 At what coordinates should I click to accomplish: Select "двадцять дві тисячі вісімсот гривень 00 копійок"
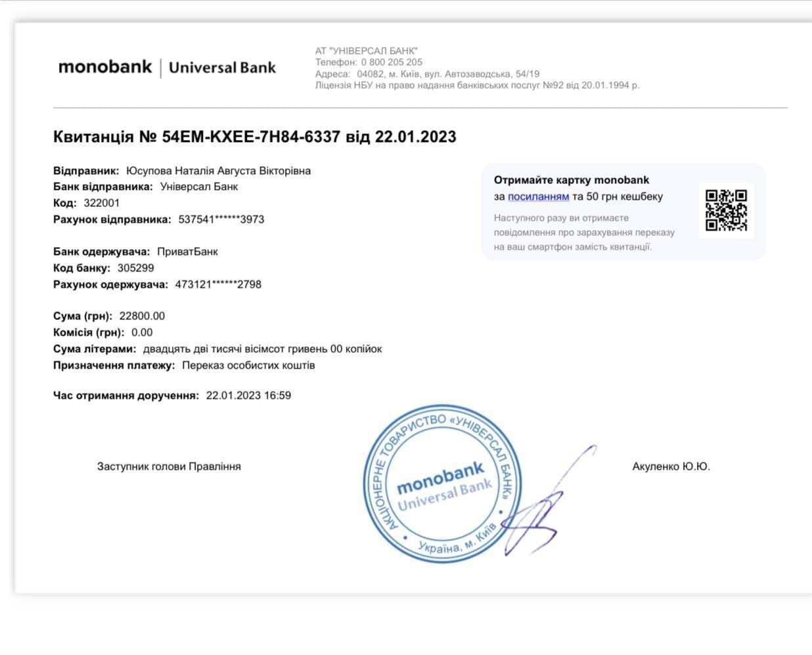(263, 349)
